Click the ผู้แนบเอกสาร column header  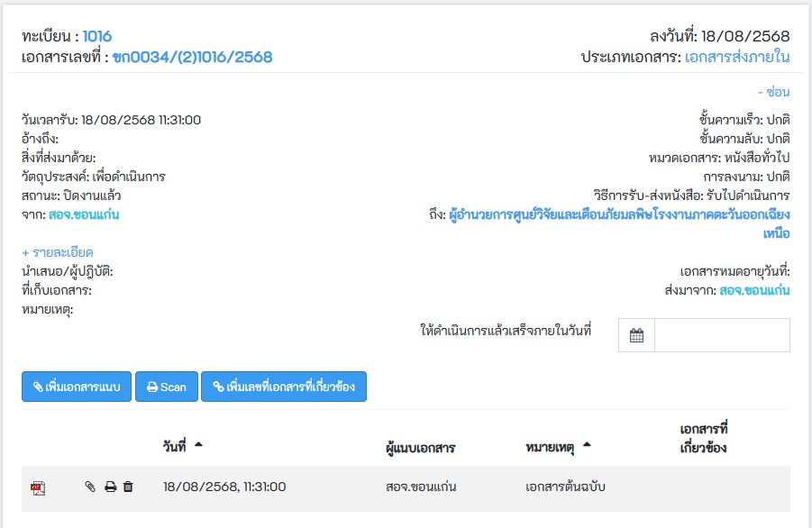pyautogui.click(x=420, y=448)
